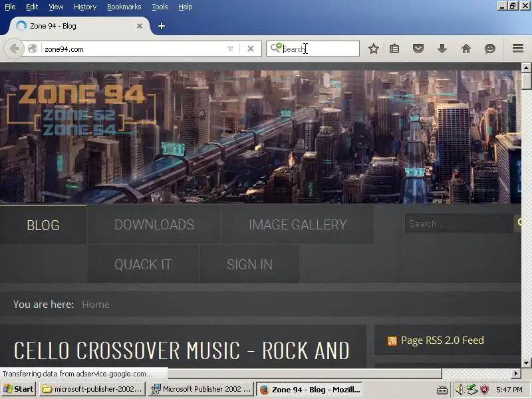This screenshot has width=532, height=399.
Task: Open the Edit menu
Action: coord(32,7)
